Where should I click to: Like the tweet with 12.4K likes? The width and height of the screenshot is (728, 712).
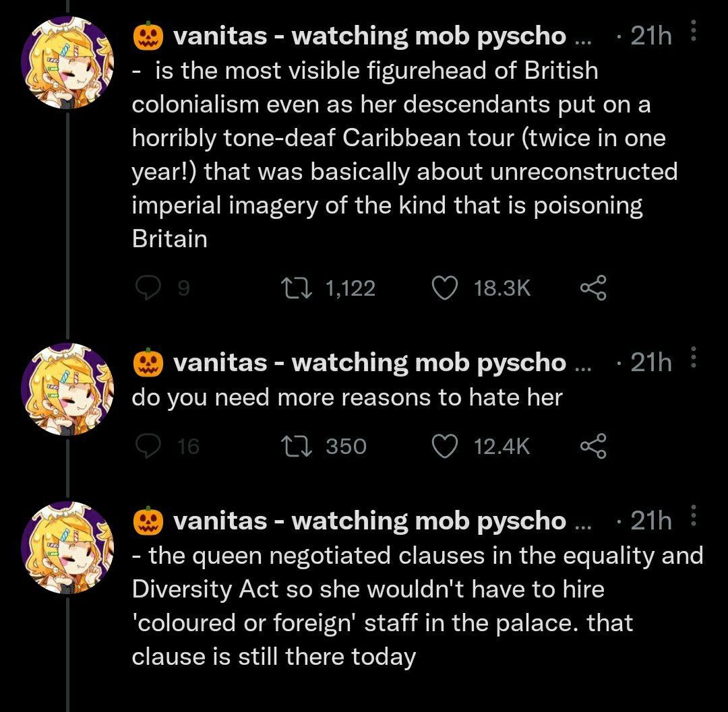[444, 446]
